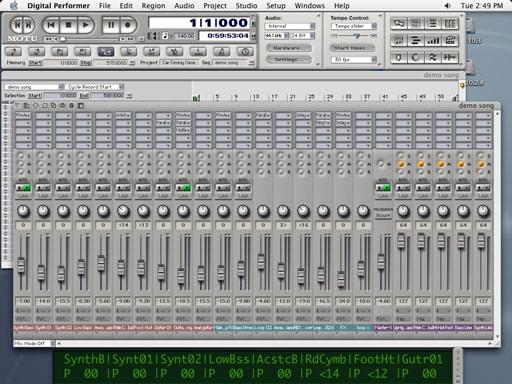This screenshot has height=384, width=512.
Task: Toggle the green automation button on master strip
Action: pyautogui.click(x=387, y=188)
